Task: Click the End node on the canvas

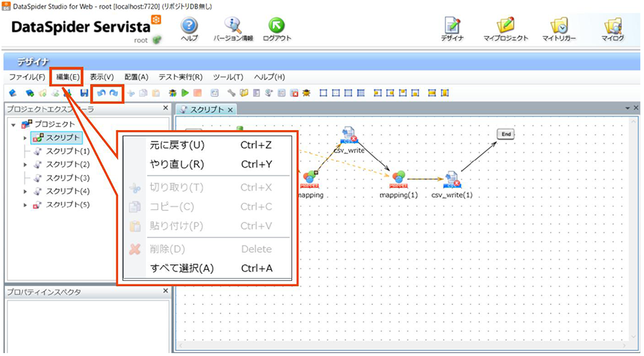Action: click(506, 134)
